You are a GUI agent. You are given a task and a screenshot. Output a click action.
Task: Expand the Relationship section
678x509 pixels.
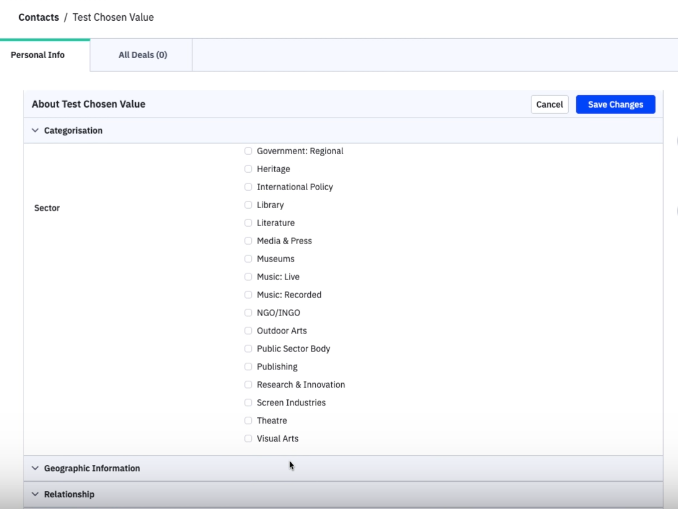(35, 494)
